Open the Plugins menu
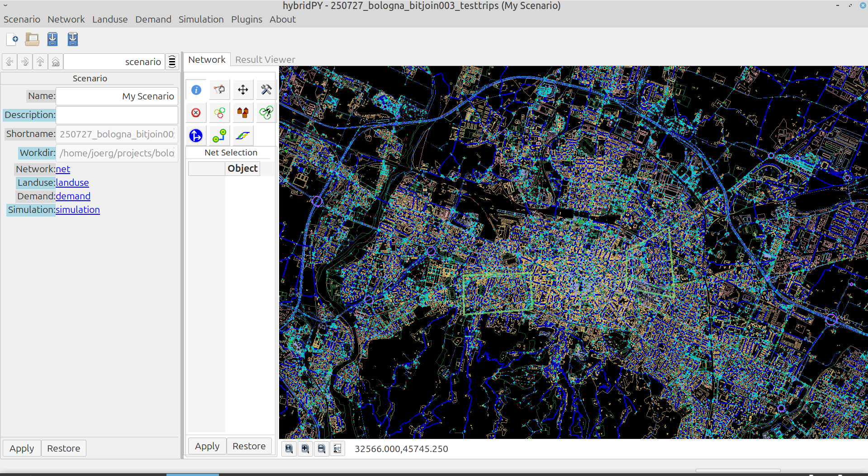 tap(247, 19)
